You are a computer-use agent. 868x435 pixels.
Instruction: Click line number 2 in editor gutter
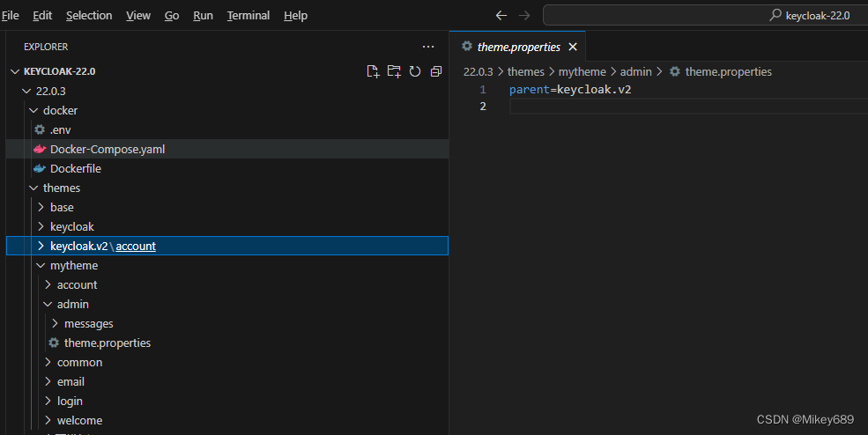(x=483, y=106)
